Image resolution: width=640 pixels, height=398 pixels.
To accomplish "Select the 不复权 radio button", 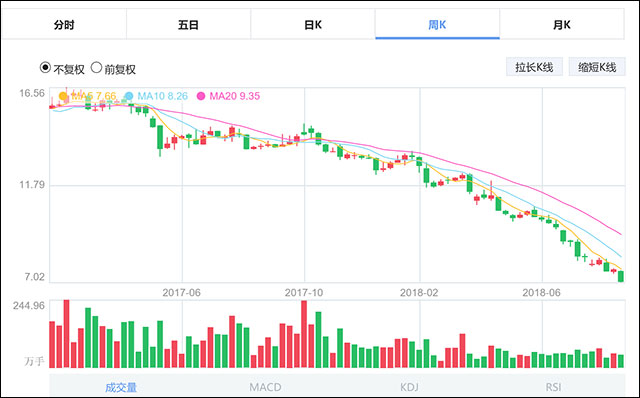I will (45, 67).
